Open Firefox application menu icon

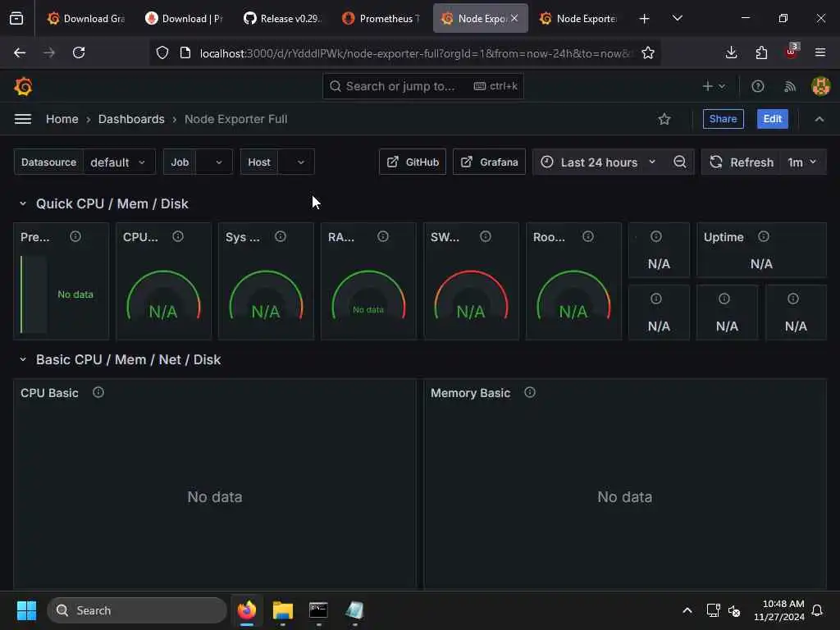click(820, 52)
